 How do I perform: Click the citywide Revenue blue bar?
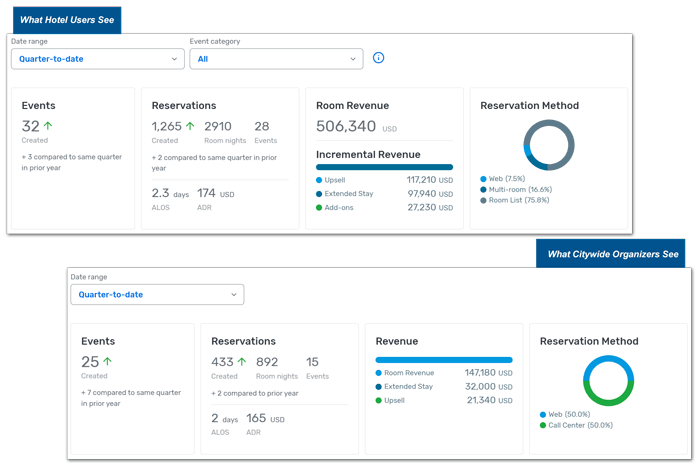click(443, 359)
